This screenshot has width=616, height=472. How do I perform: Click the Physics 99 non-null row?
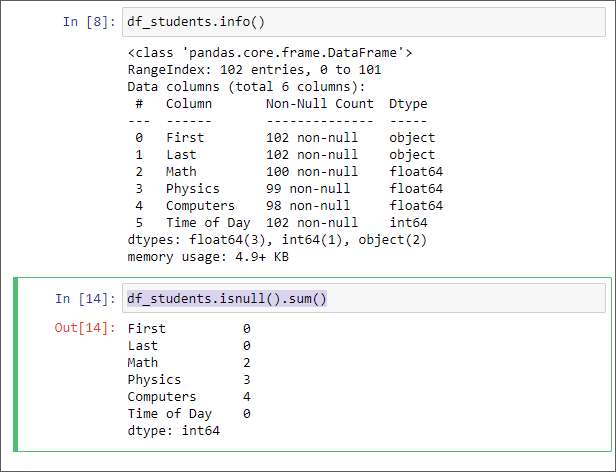(x=285, y=188)
